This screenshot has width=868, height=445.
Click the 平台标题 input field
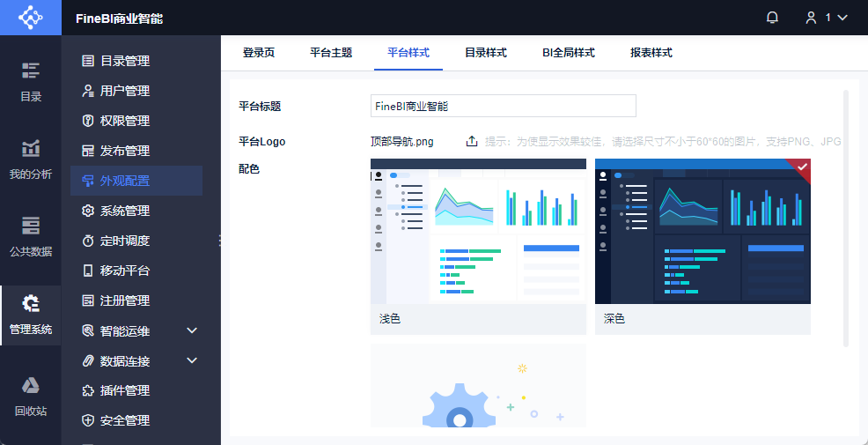[504, 106]
